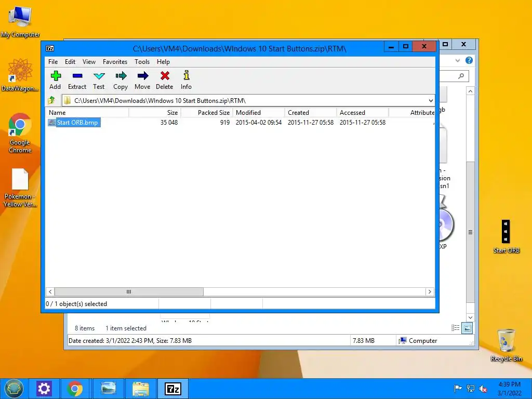Launch Google Chrome from the desktop
Screen dimensions: 532x399
coord(20,133)
